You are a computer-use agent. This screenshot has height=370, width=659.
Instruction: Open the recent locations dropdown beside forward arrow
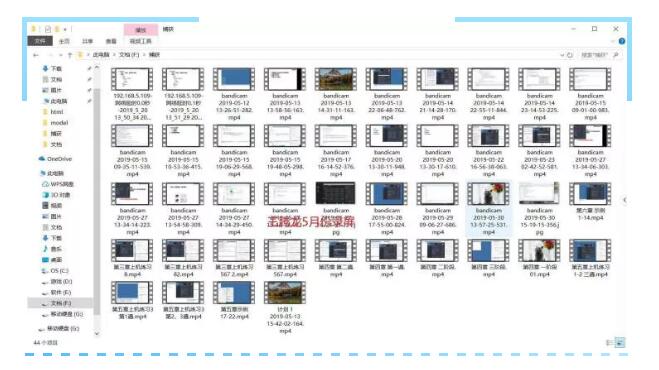(x=61, y=55)
